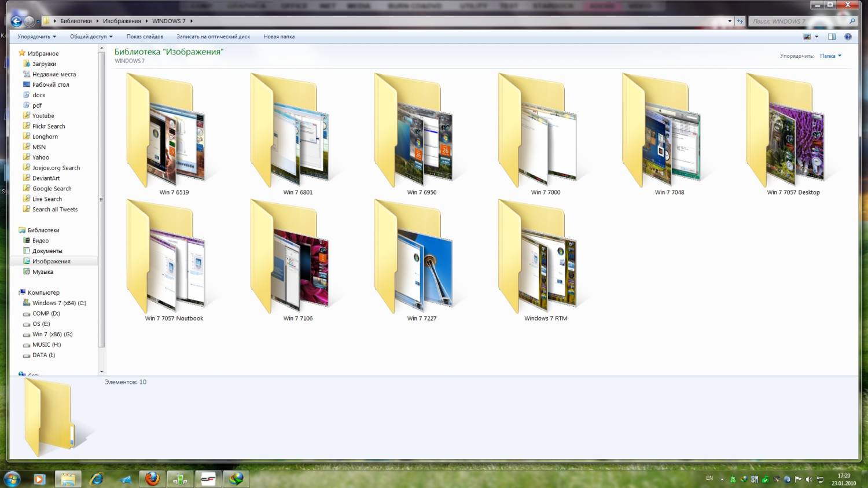Click the search magnifier icon
The width and height of the screenshot is (868, 488).
pos(852,21)
